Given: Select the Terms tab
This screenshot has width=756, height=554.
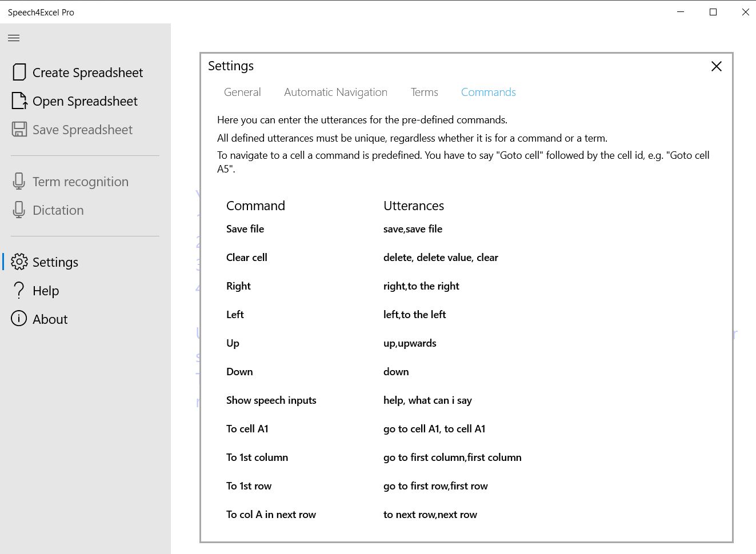Looking at the screenshot, I should (x=424, y=93).
